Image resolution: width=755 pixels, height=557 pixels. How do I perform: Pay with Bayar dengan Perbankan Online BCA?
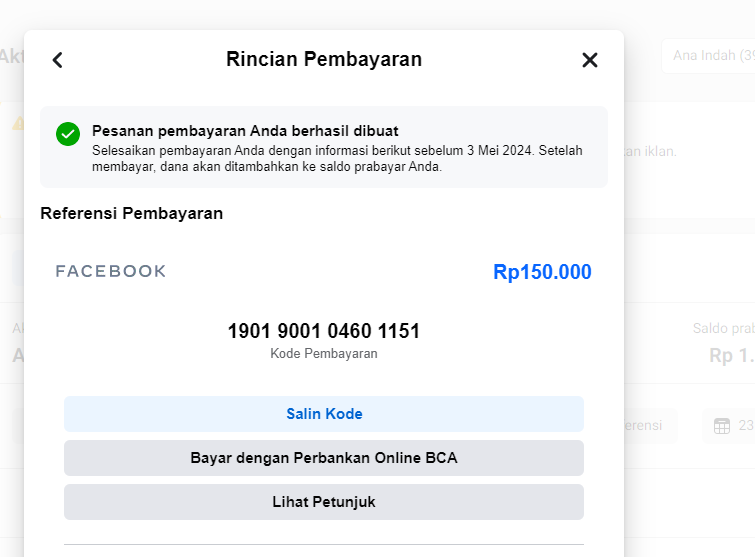pos(324,458)
